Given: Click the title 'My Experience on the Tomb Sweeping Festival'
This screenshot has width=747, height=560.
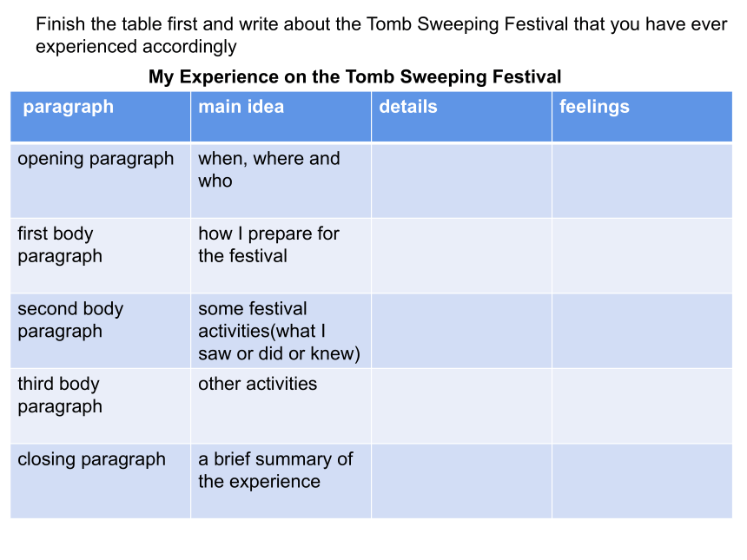Looking at the screenshot, I should point(355,76).
